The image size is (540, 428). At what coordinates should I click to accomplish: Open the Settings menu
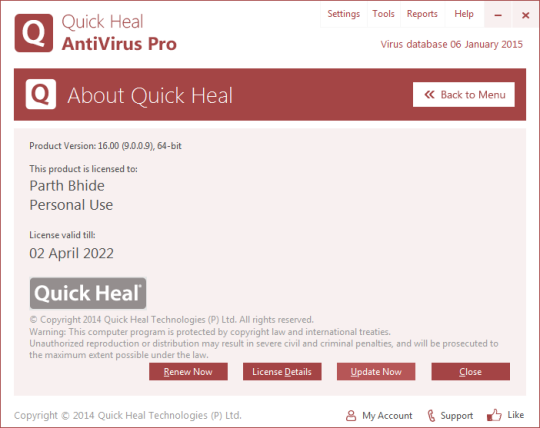(x=344, y=14)
